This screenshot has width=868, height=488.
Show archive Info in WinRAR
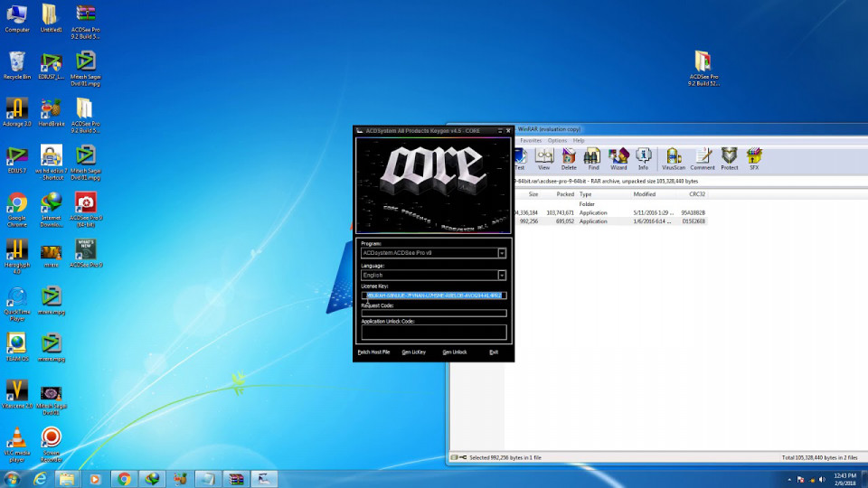click(643, 159)
